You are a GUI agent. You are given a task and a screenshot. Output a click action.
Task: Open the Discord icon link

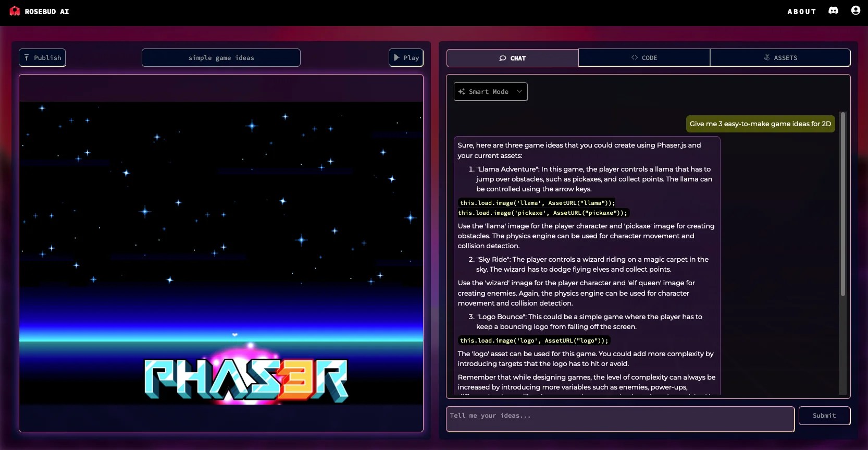834,10
